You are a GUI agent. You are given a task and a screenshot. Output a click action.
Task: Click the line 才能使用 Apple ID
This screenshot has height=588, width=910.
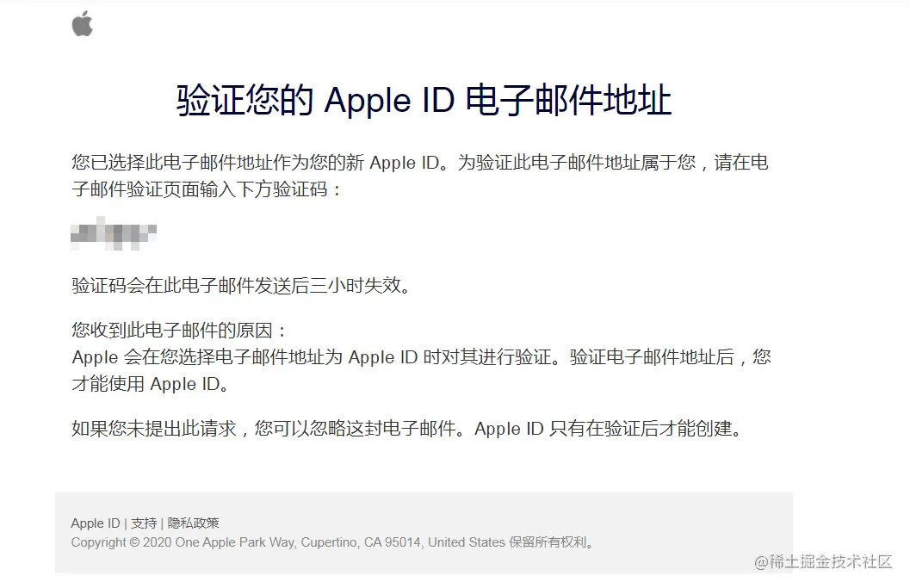[151, 384]
